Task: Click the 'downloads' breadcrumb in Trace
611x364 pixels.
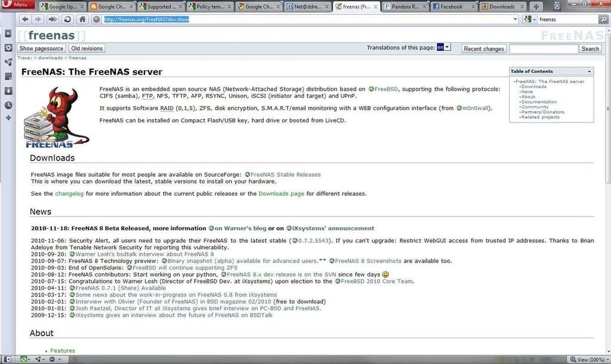Action: click(50, 58)
